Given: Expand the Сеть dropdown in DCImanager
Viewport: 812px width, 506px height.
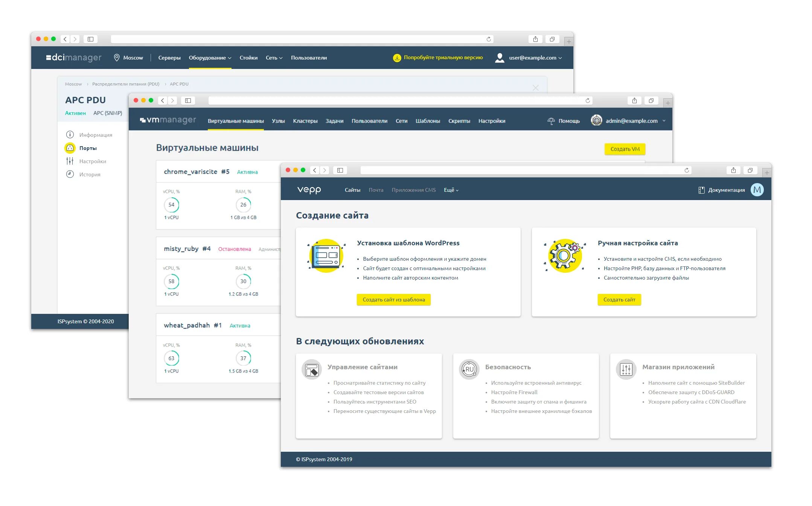Looking at the screenshot, I should pyautogui.click(x=274, y=58).
